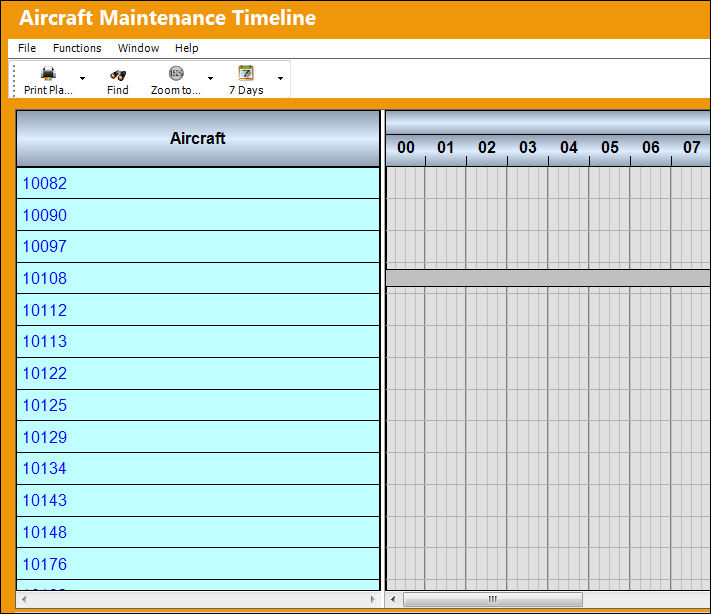Select the 7 Days calendar icon
Viewport: 711px width, 614px height.
point(246,73)
